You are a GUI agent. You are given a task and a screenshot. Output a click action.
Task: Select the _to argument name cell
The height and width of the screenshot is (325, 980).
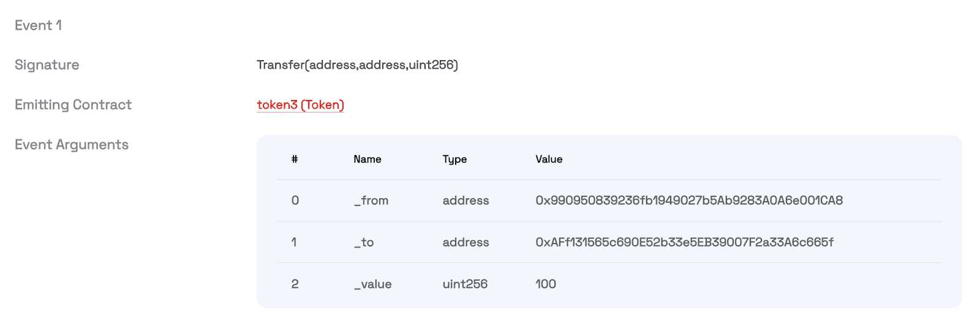364,242
